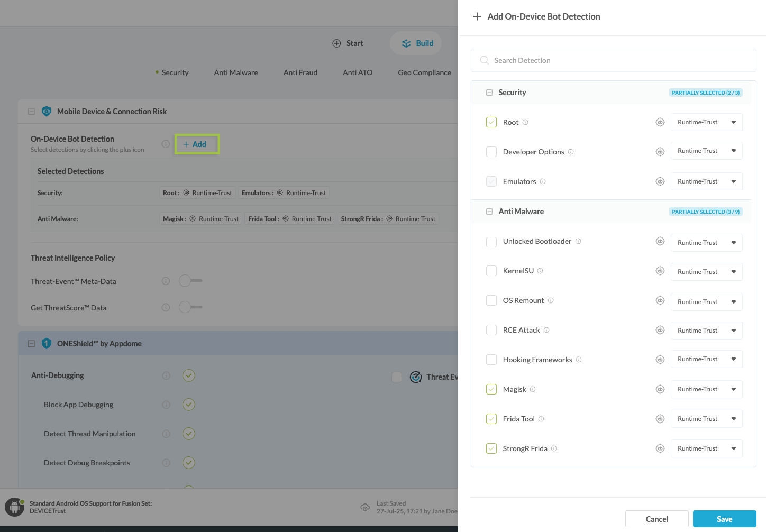The height and width of the screenshot is (532, 766).
Task: Click info icon next to Unlocked Bootloader
Action: tap(578, 241)
